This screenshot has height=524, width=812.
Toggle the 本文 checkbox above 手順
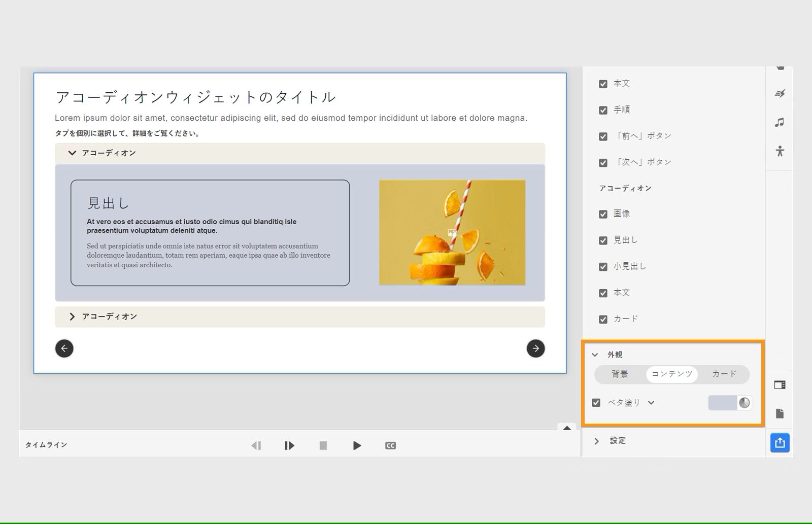click(x=603, y=84)
